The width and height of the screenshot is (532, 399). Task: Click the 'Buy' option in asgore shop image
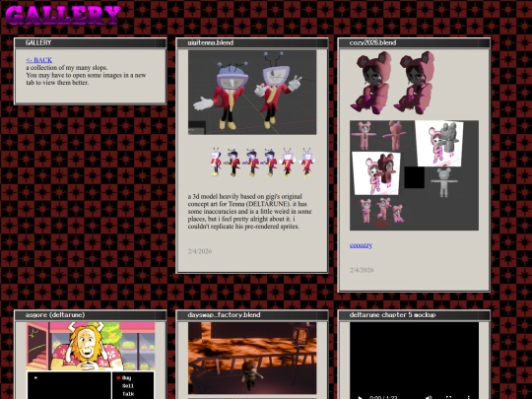(126, 377)
